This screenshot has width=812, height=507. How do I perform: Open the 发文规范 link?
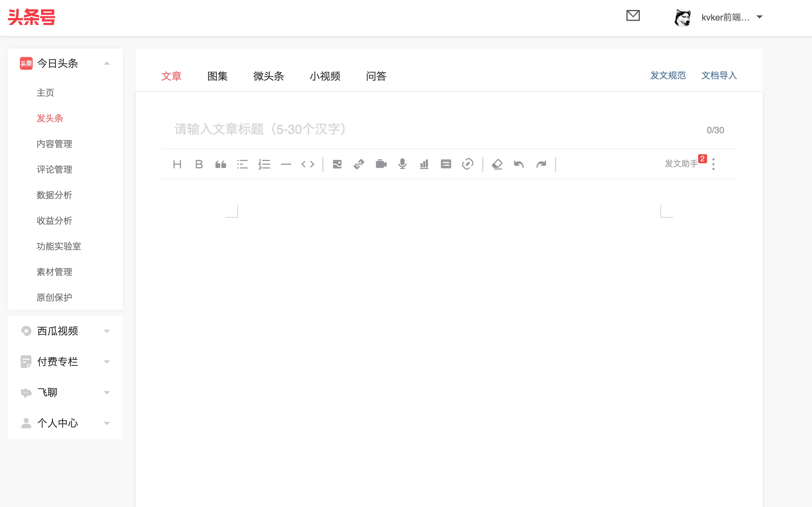(x=668, y=76)
